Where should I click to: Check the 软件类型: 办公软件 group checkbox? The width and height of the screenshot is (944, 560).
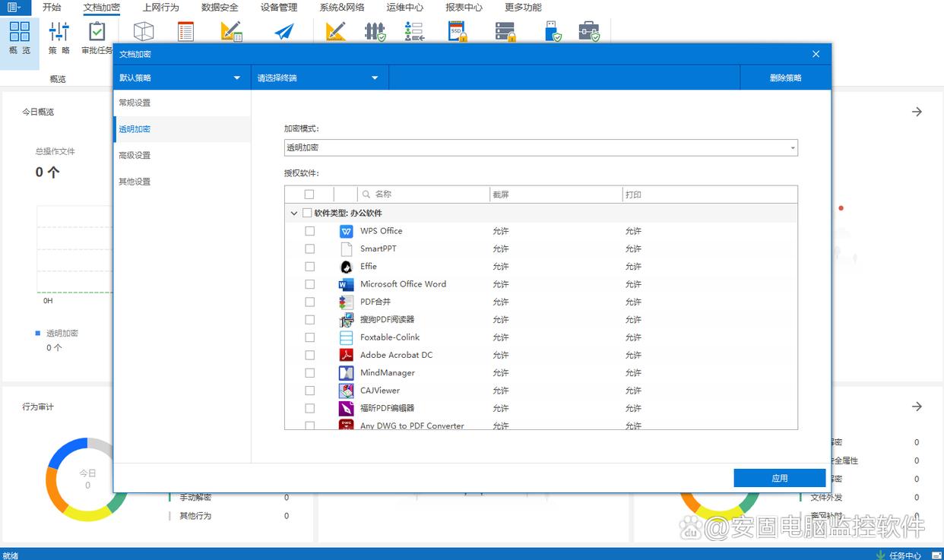(x=307, y=214)
